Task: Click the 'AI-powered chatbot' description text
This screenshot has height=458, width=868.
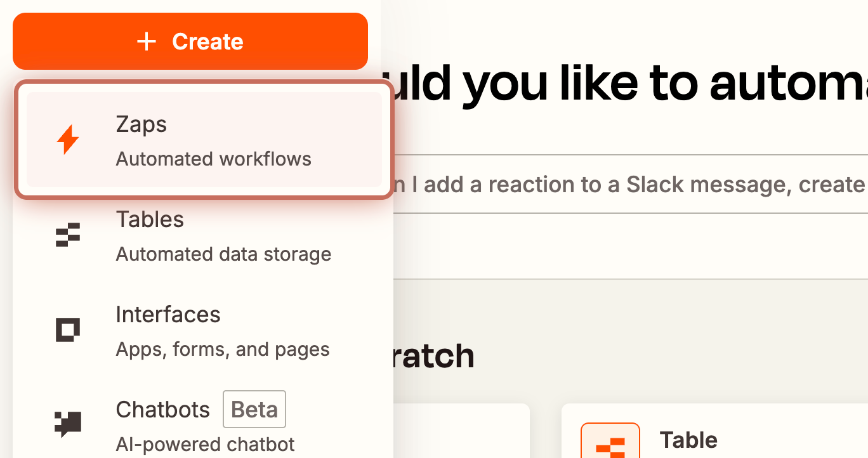Action: point(206,444)
